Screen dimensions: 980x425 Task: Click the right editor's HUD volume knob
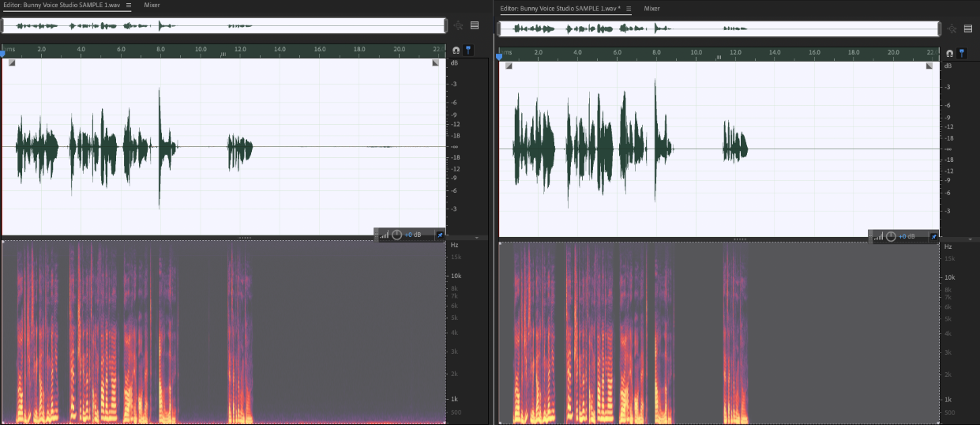[891, 236]
